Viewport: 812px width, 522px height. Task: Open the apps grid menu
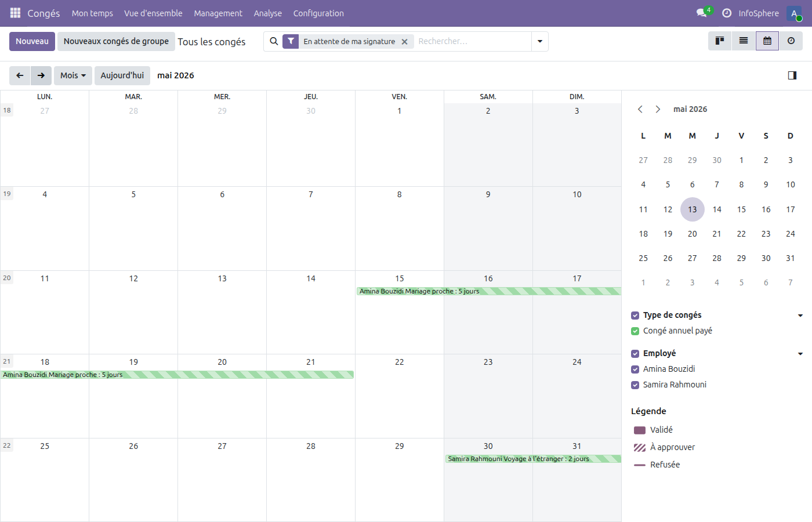[14, 13]
